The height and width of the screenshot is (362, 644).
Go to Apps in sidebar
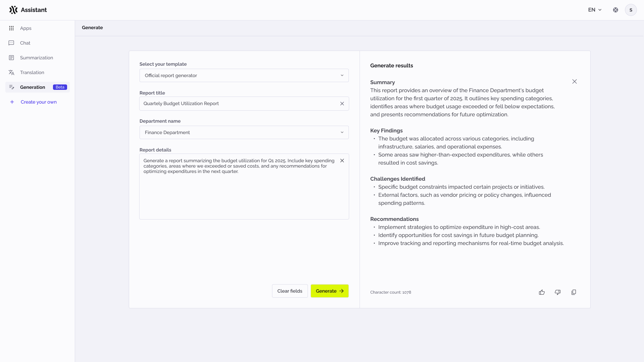25,28
